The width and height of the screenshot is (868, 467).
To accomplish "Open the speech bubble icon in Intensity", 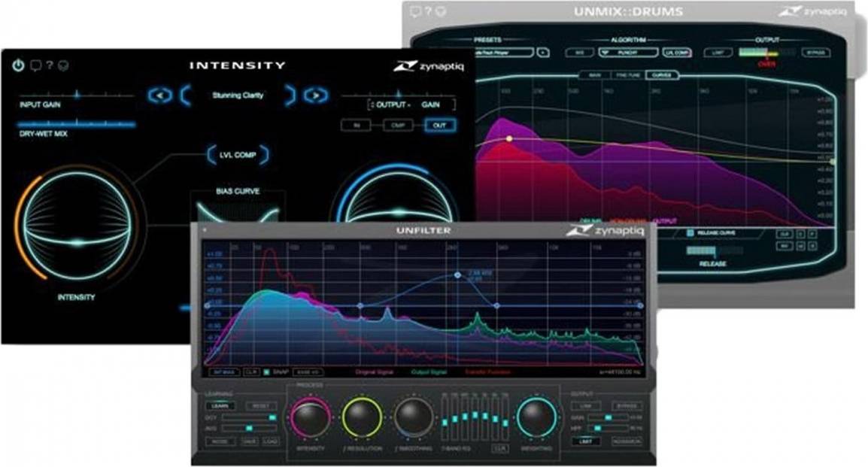I will [x=35, y=66].
